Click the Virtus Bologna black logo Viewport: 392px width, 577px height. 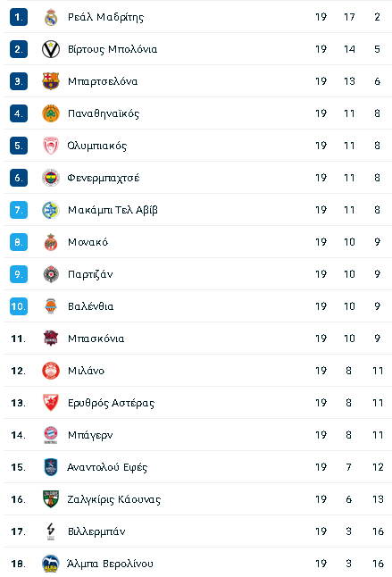pyautogui.click(x=51, y=49)
